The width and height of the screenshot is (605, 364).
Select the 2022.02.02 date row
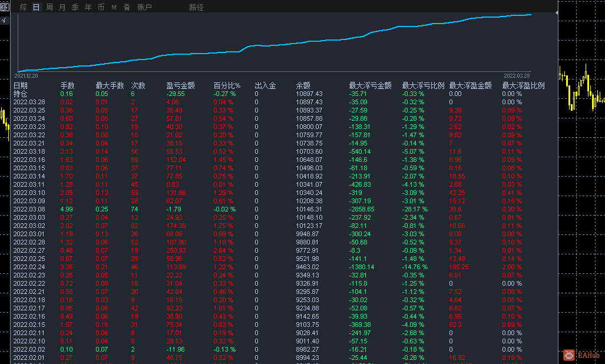coord(29,349)
